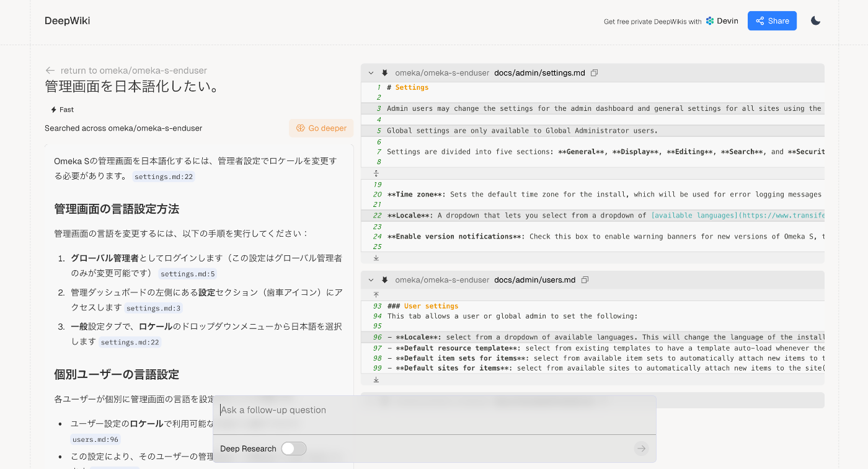Open settings.md:22 citation in step 3

click(x=130, y=342)
